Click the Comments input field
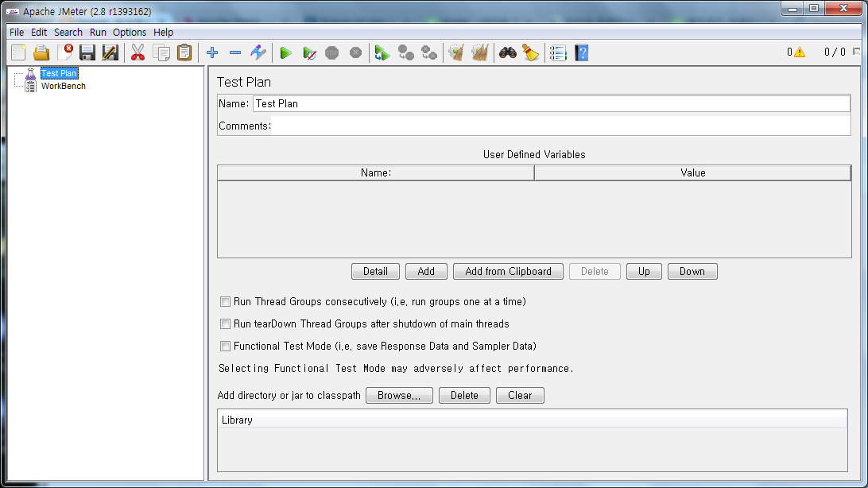The height and width of the screenshot is (488, 868). point(560,126)
